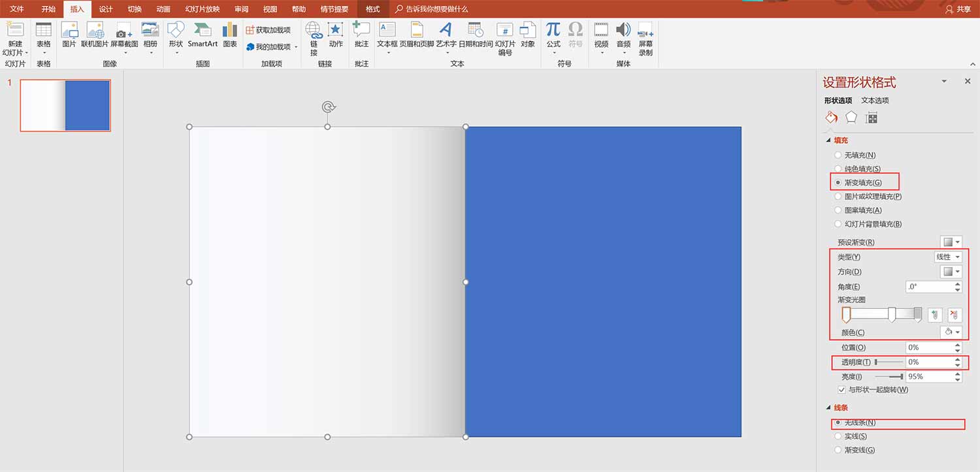Open the 幻灯片放映 slideshow tab
This screenshot has height=472, width=980.
point(203,9)
